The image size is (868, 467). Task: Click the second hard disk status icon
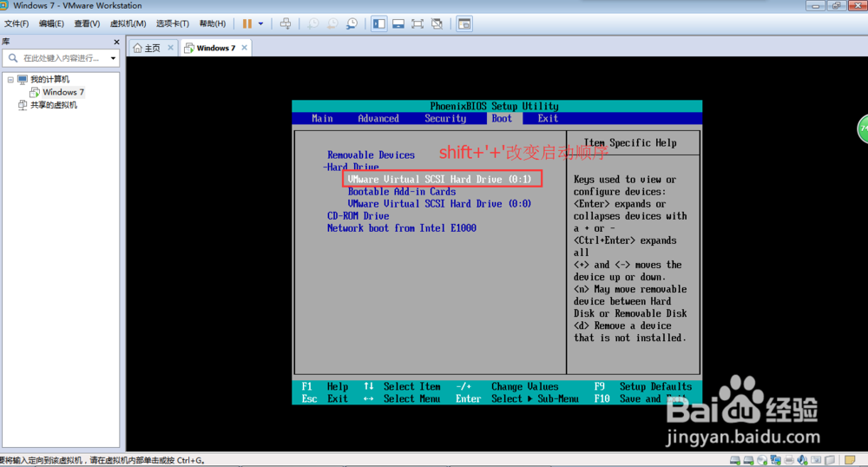pyautogui.click(x=748, y=460)
